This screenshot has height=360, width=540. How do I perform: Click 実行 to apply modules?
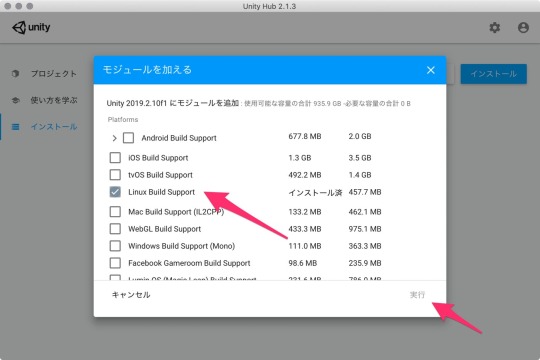[x=417, y=295]
